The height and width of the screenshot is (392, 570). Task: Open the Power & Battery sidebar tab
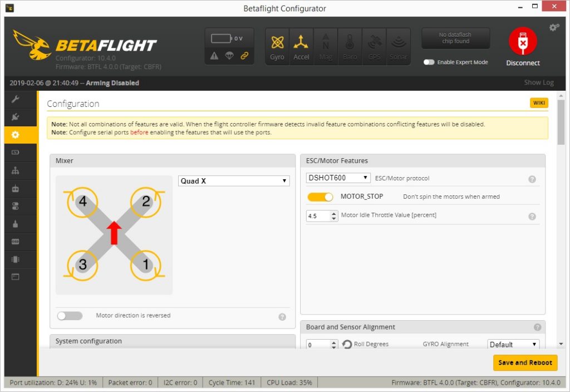tap(15, 153)
